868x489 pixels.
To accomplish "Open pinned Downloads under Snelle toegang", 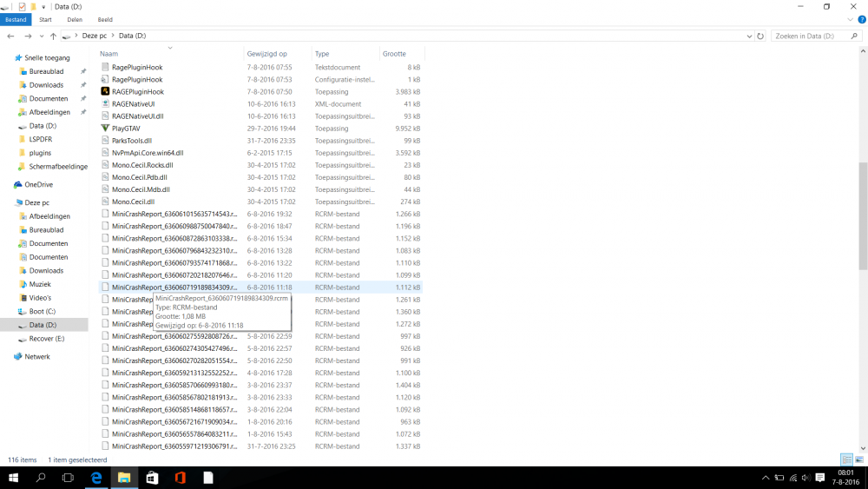I will coord(46,85).
